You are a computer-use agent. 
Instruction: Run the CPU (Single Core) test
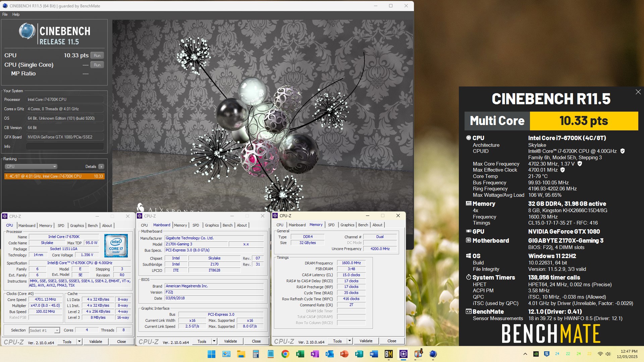(x=97, y=65)
